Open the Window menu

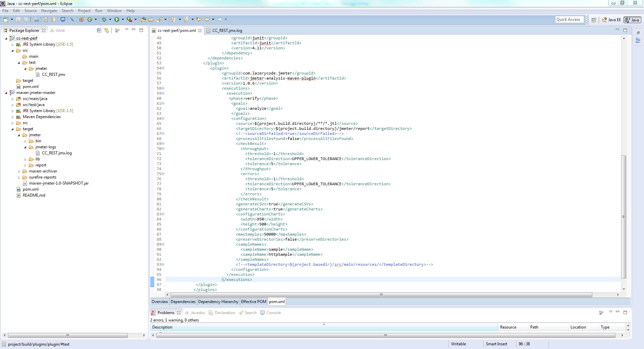click(114, 11)
